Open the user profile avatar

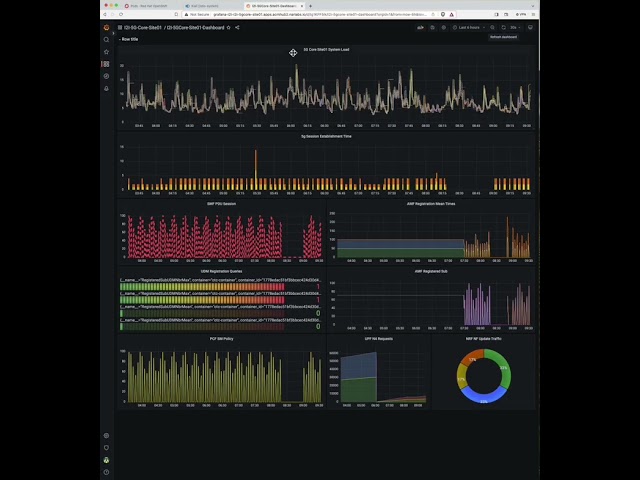point(107,460)
